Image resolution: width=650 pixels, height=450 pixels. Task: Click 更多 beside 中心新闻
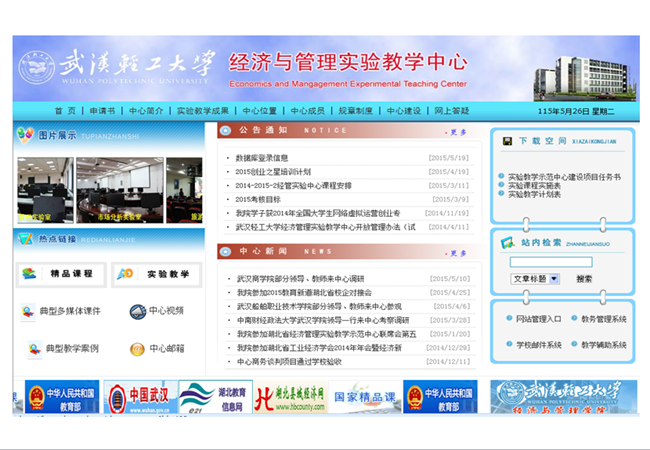(x=457, y=251)
